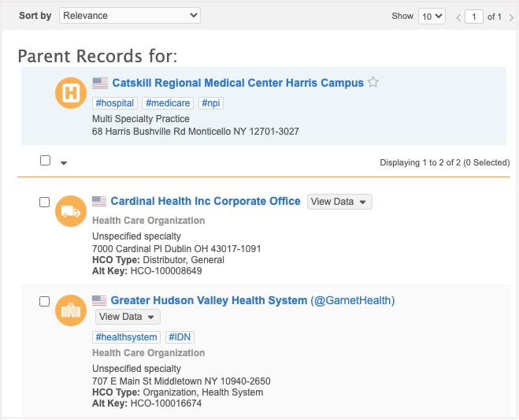Click the truck distributor icon for Cardinal Health
This screenshot has height=420, width=519.
pos(71,211)
